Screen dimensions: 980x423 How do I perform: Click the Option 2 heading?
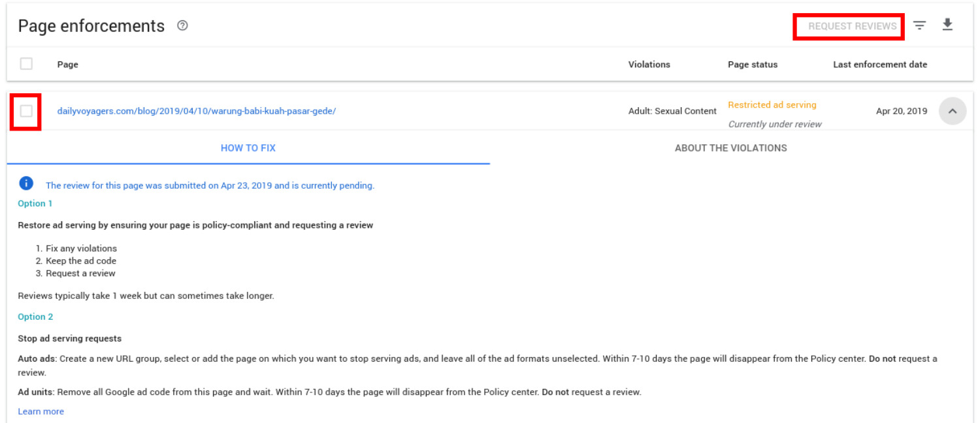tap(35, 317)
